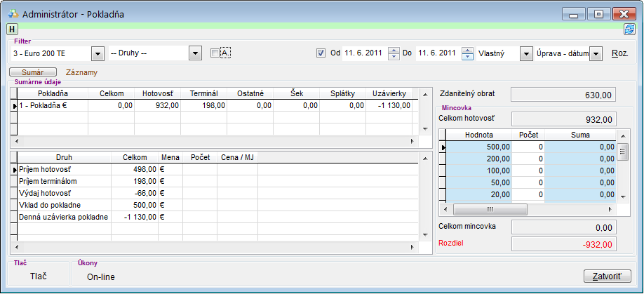The image size is (644, 294).
Task: Open the 'Vlastný' period dropdown
Action: pos(525,54)
